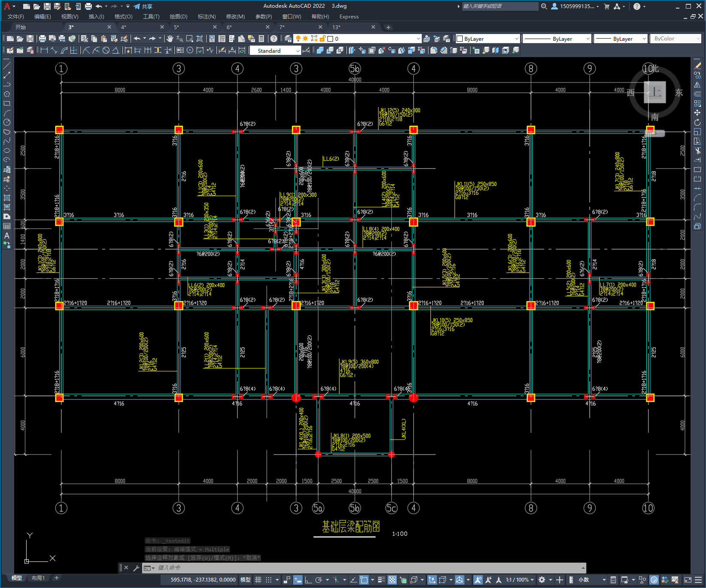This screenshot has width=706, height=588.
Task: Toggle ortho mode in status bar
Action: 308,580
